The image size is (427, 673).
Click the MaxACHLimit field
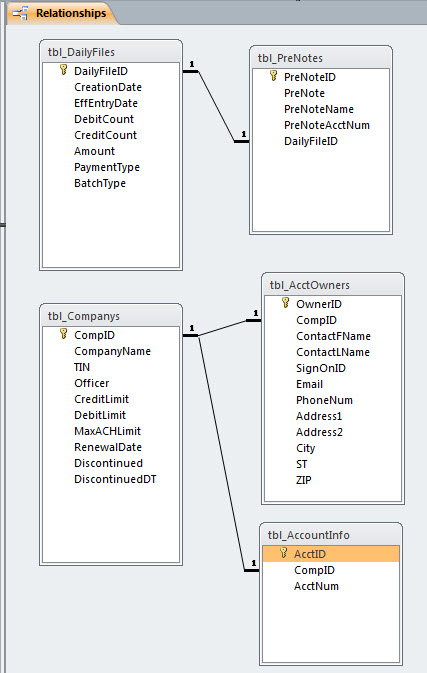pos(107,431)
